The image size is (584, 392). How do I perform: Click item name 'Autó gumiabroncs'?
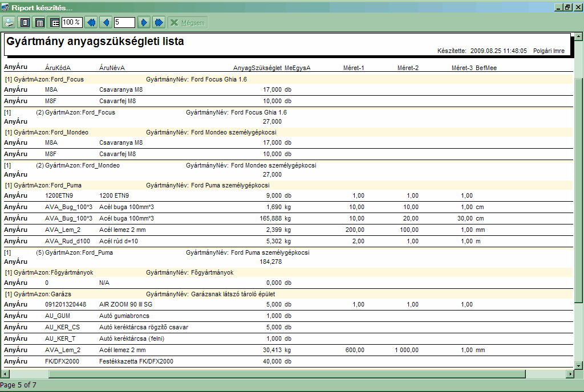pyautogui.click(x=124, y=316)
